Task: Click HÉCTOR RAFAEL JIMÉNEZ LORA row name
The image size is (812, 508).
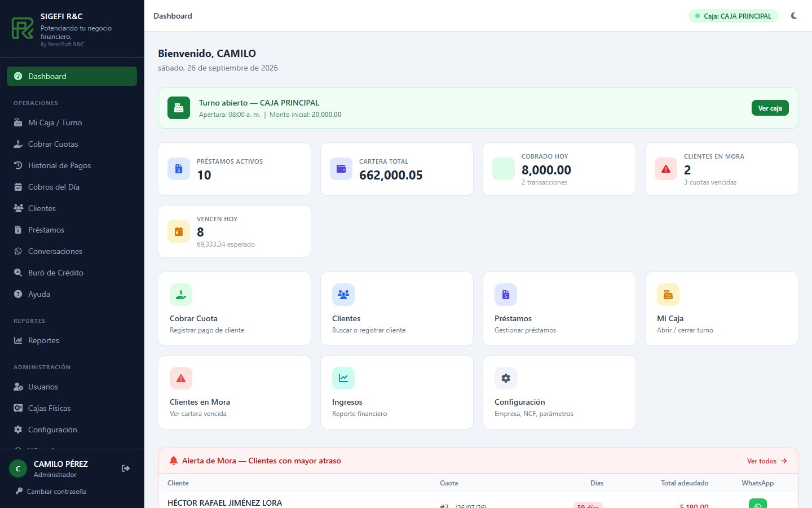Action: [x=225, y=503]
